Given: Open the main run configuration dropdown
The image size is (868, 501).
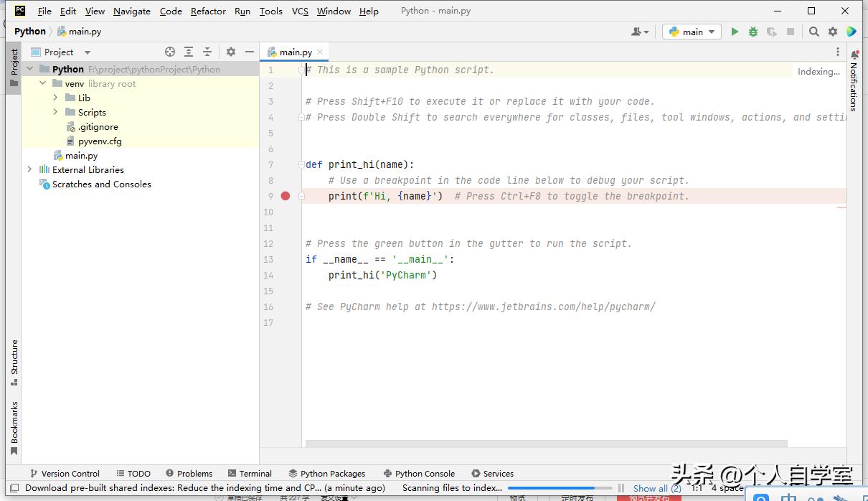Looking at the screenshot, I should [691, 32].
